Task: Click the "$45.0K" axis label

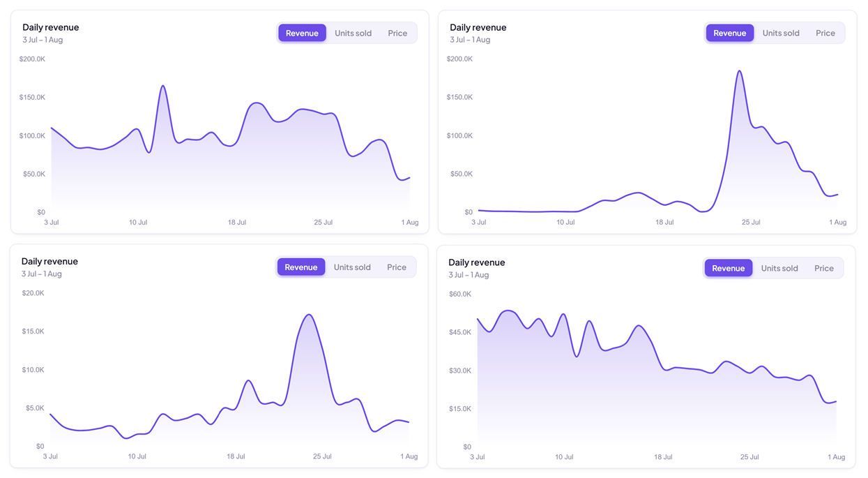Action: (x=460, y=332)
